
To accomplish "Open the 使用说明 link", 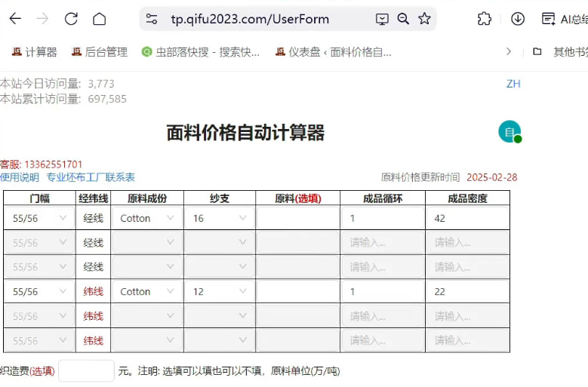I will coord(20,177).
